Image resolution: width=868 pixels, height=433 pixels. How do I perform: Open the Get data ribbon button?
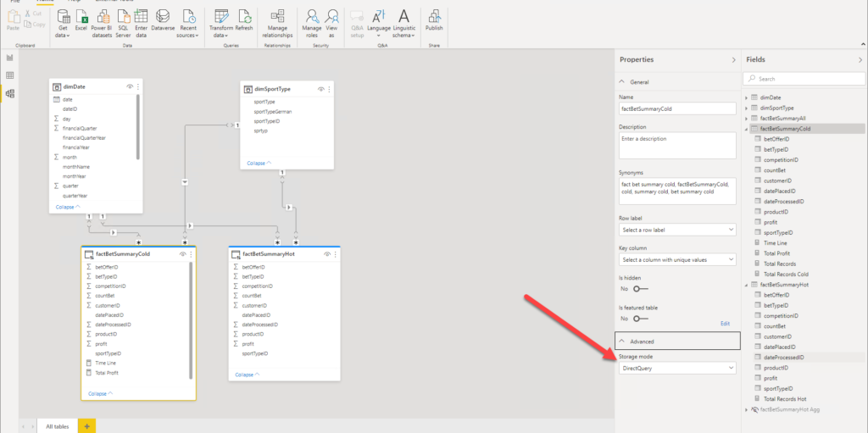(x=63, y=23)
